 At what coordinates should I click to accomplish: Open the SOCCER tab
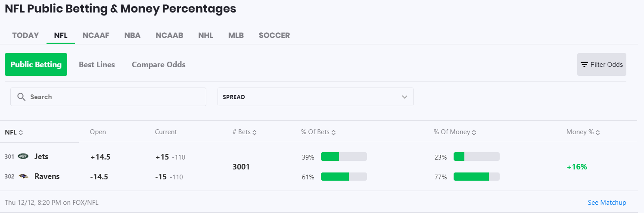coord(274,35)
